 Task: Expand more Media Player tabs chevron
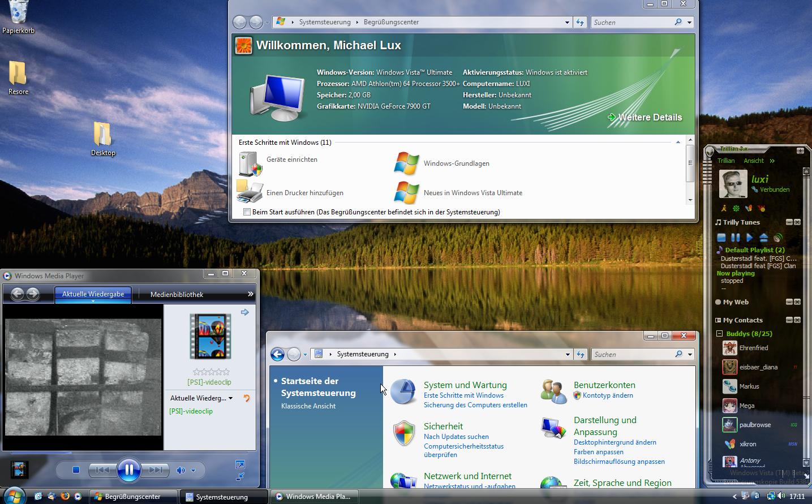point(250,294)
